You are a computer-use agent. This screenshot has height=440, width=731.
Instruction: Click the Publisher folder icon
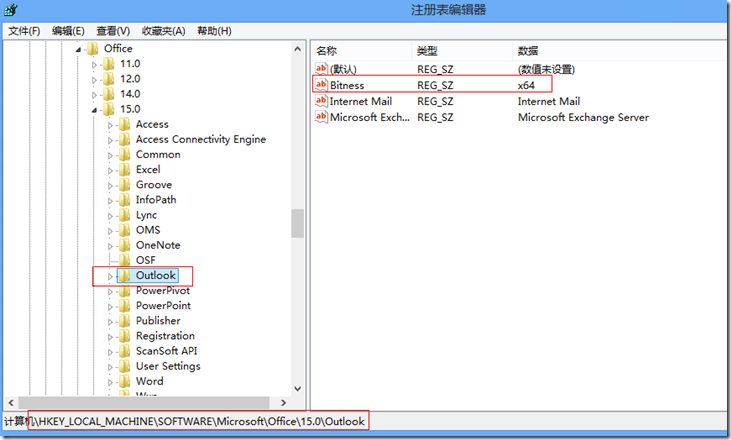click(x=124, y=321)
